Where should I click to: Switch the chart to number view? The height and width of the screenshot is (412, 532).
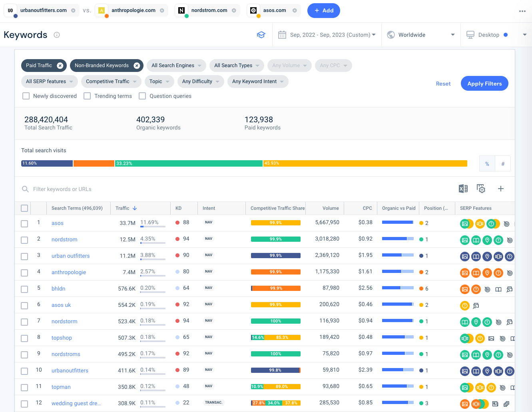pyautogui.click(x=502, y=164)
